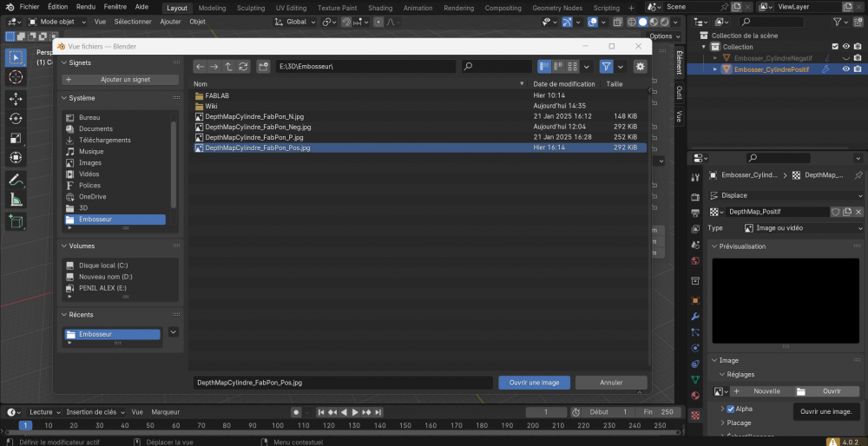Open the Displace modifier dropdown
The height and width of the screenshot is (446, 868).
pos(786,195)
